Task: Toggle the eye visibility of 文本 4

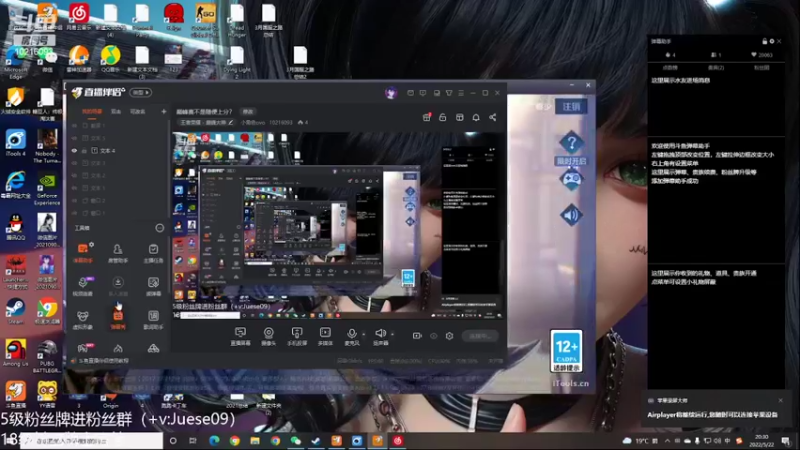Action: tap(74, 151)
